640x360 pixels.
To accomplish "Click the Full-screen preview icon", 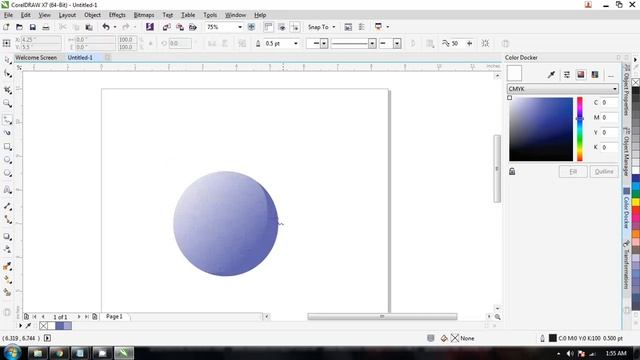I will tap(251, 27).
